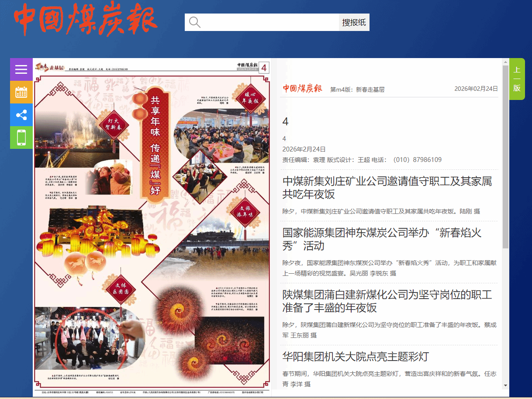The height and width of the screenshot is (399, 532).
Task: Click the 新春走基层 logo on newspaper page
Action: [50, 67]
